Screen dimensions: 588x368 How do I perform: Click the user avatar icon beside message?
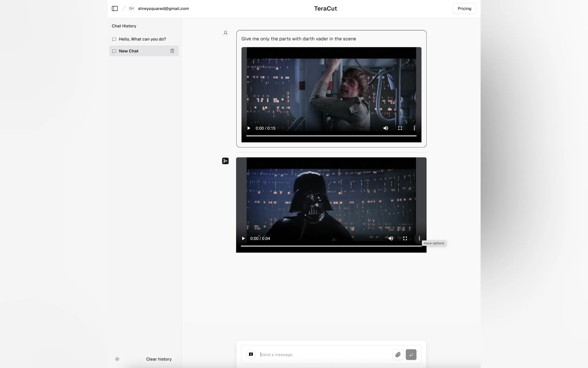click(225, 33)
